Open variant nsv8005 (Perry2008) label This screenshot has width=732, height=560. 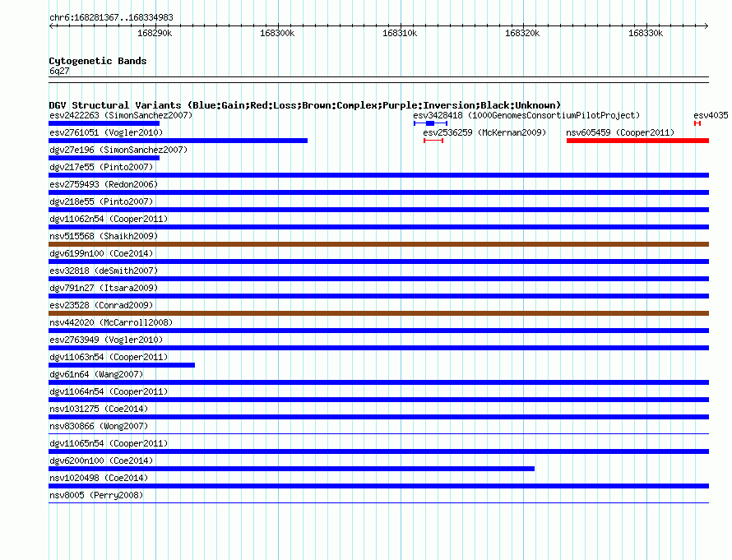coord(96,495)
